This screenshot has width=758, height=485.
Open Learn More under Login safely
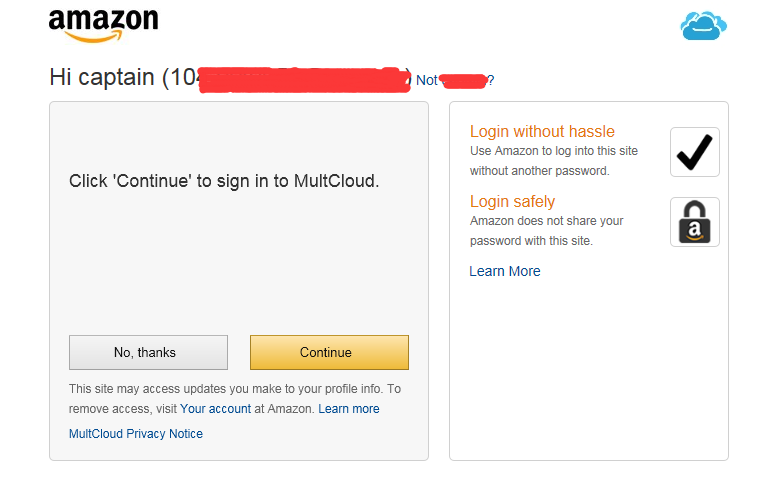tap(505, 271)
